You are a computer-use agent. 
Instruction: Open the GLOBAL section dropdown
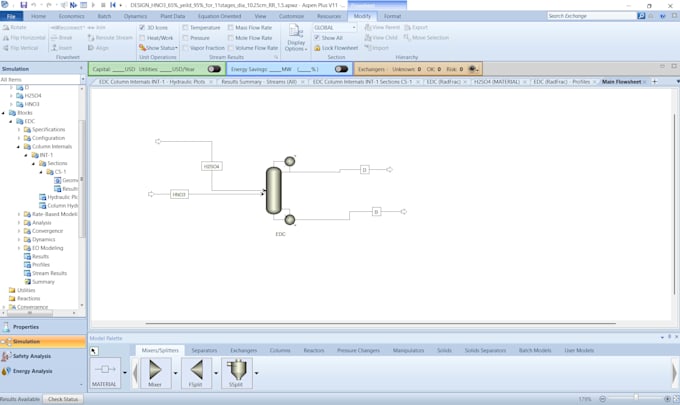(354, 27)
